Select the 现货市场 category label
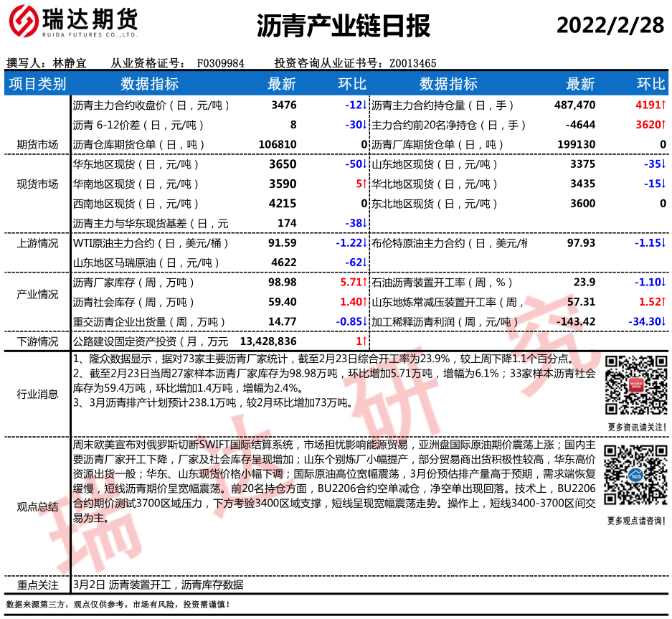The width and height of the screenshot is (672, 619). [x=37, y=184]
